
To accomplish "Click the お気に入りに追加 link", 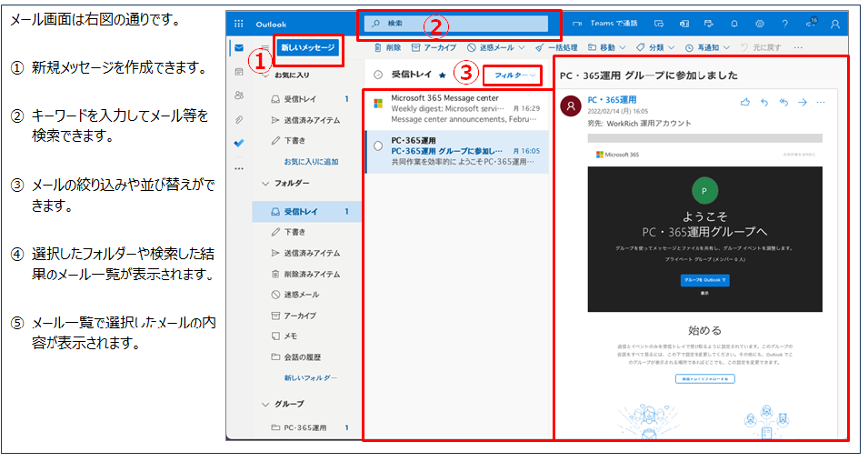I will pyautogui.click(x=311, y=162).
